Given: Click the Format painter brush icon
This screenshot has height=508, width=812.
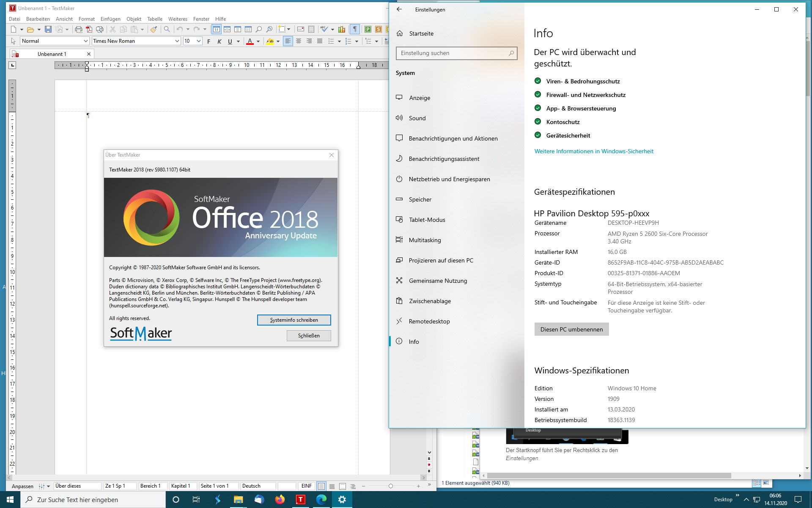Looking at the screenshot, I should [154, 29].
